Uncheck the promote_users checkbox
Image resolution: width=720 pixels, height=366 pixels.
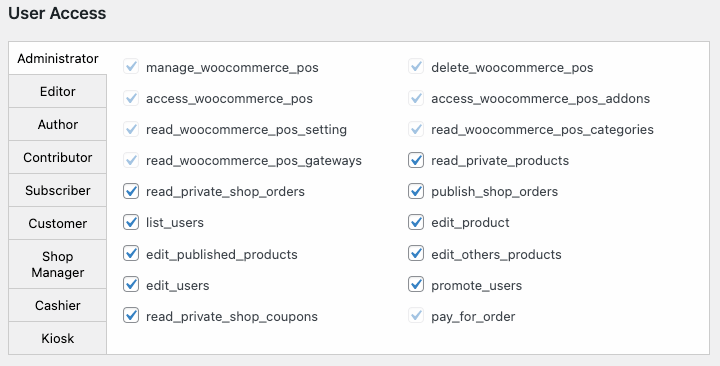(416, 285)
